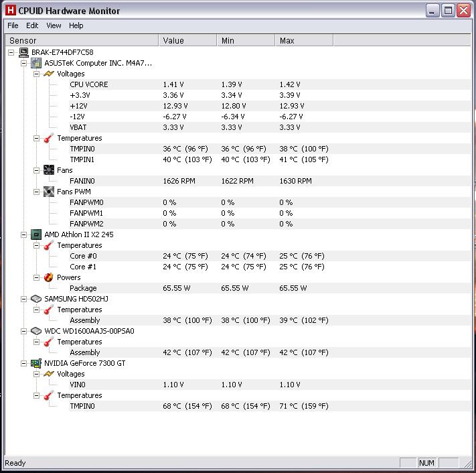Click the 12.80 V minimum value
The height and width of the screenshot is (473, 476).
point(234,106)
